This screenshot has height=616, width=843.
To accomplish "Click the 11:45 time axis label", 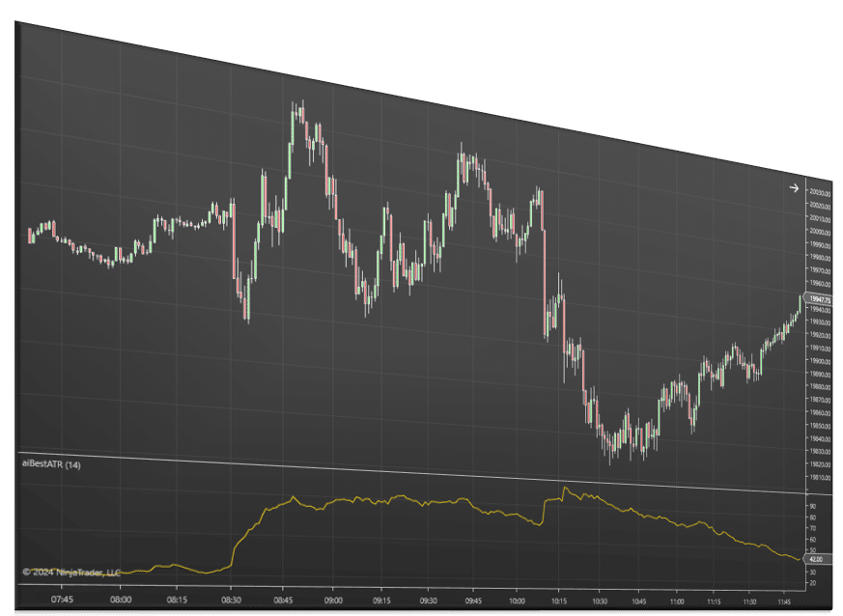I will [x=784, y=602].
